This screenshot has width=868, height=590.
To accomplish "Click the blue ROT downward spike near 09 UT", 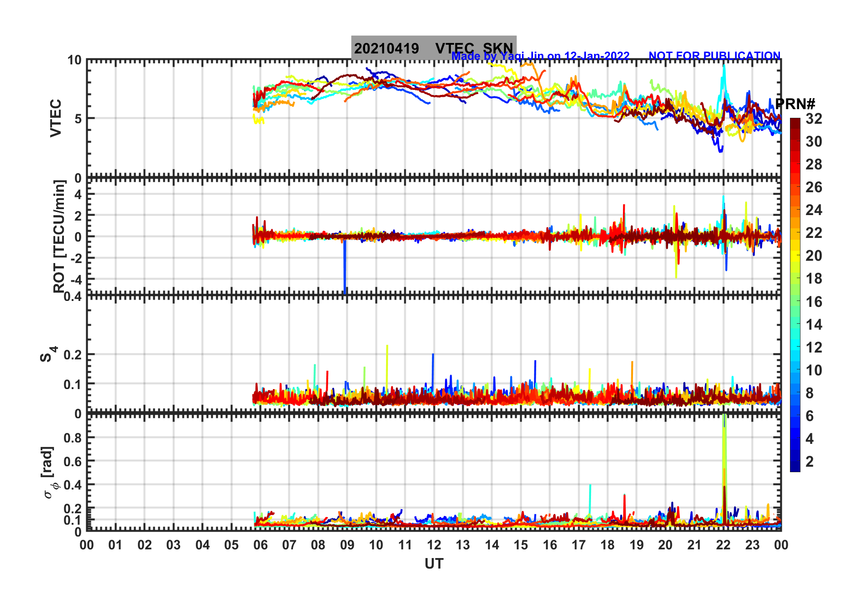I will click(x=345, y=267).
